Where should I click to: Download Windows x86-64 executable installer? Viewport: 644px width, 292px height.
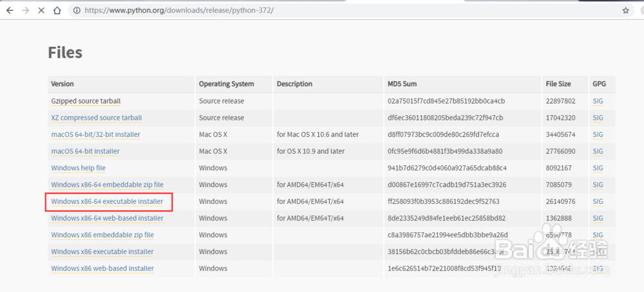pos(107,201)
